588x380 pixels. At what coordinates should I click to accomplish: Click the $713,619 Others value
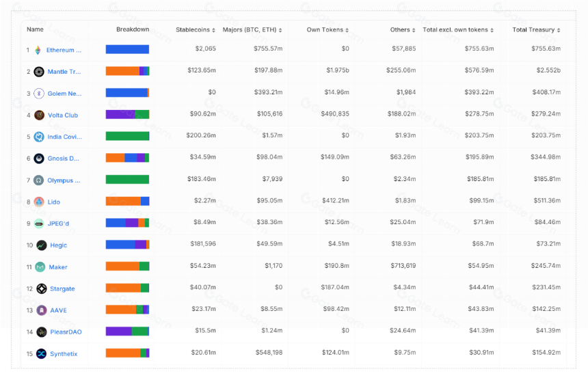pos(403,266)
